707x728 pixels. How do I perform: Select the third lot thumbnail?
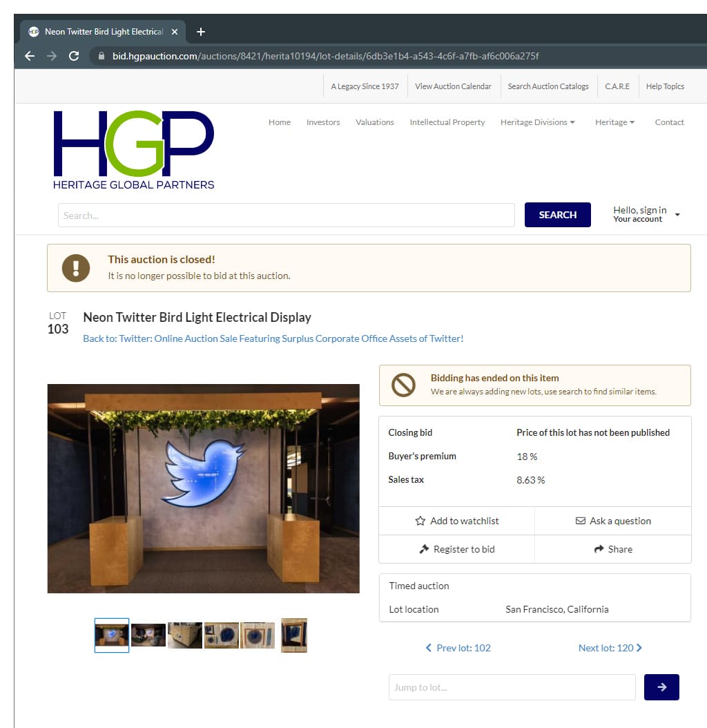(185, 635)
